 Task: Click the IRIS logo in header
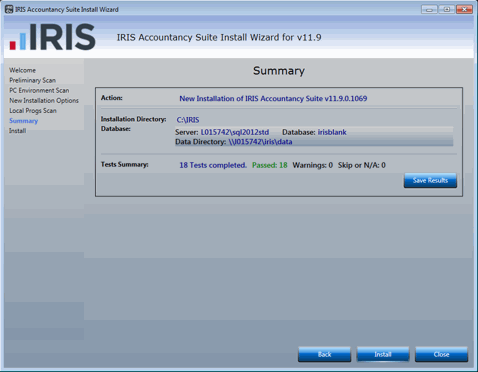click(53, 37)
